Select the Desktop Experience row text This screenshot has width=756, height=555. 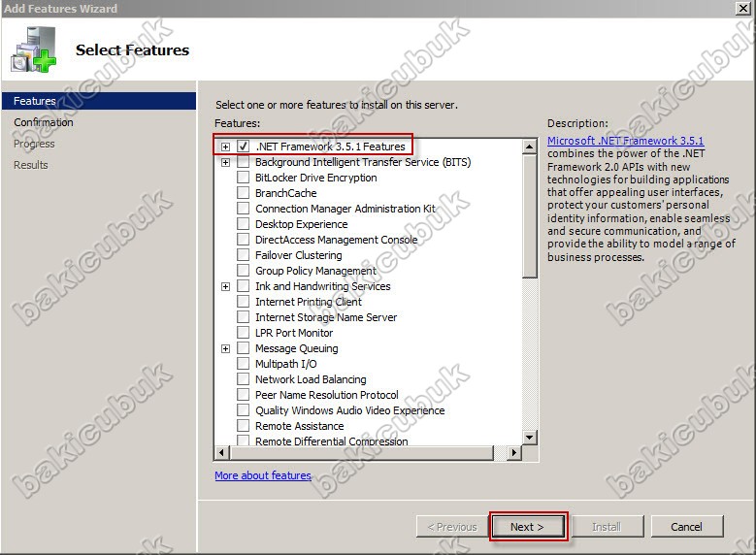pyautogui.click(x=302, y=224)
